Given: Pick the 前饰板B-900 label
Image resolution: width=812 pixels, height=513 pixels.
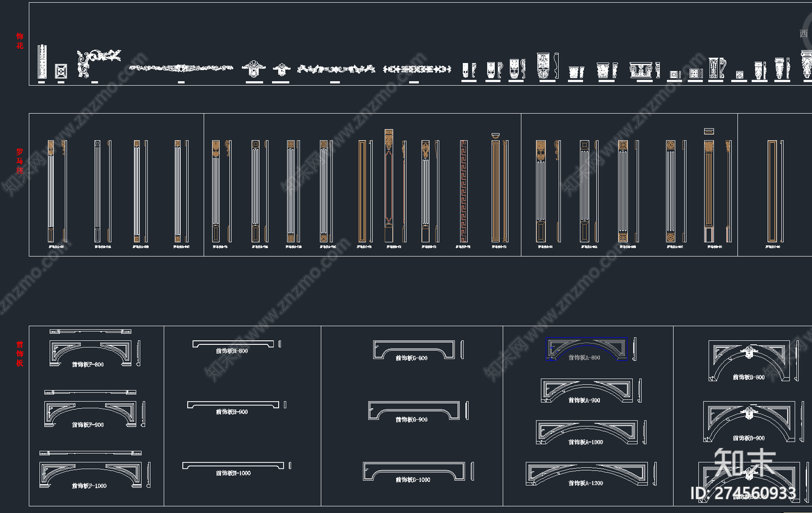Looking at the screenshot, I should click(749, 438).
